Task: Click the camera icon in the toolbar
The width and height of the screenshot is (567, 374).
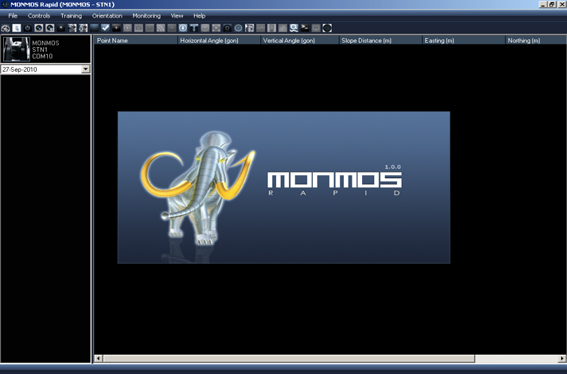Action: pyautogui.click(x=227, y=28)
